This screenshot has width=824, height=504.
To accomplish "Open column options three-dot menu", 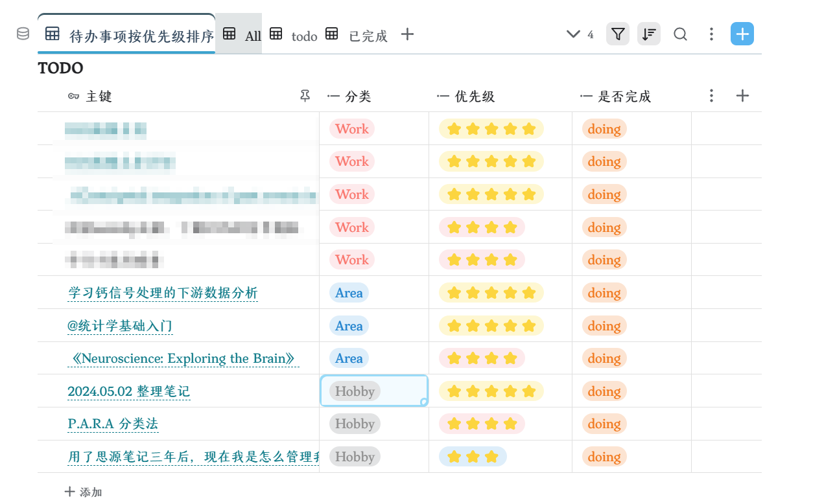I will pos(711,97).
